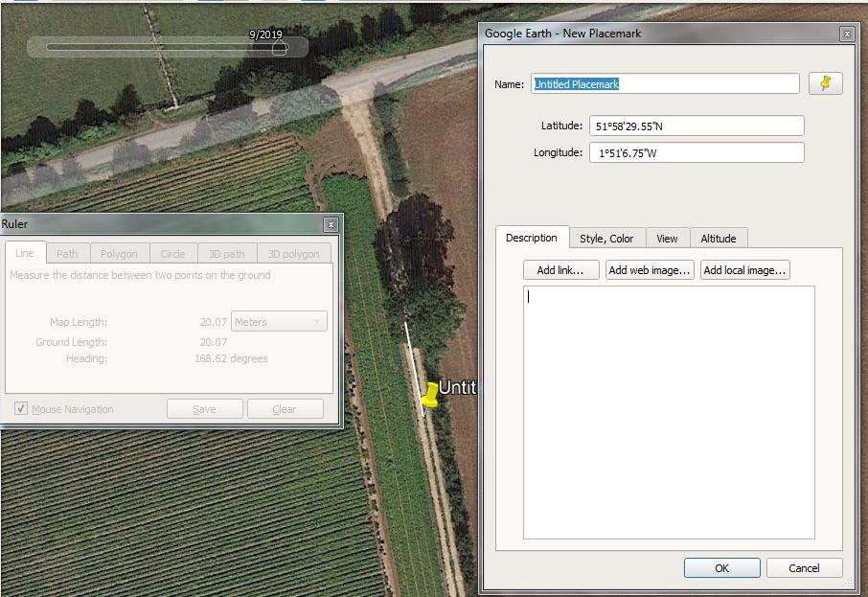Screen dimensions: 868x597
Task: Close the Ruler window
Action: pos(331,224)
